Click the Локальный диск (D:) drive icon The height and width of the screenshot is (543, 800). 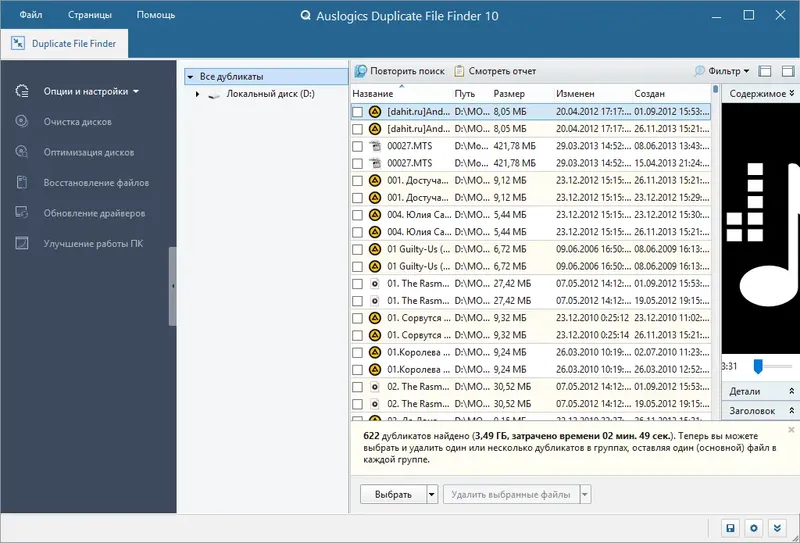[x=214, y=94]
